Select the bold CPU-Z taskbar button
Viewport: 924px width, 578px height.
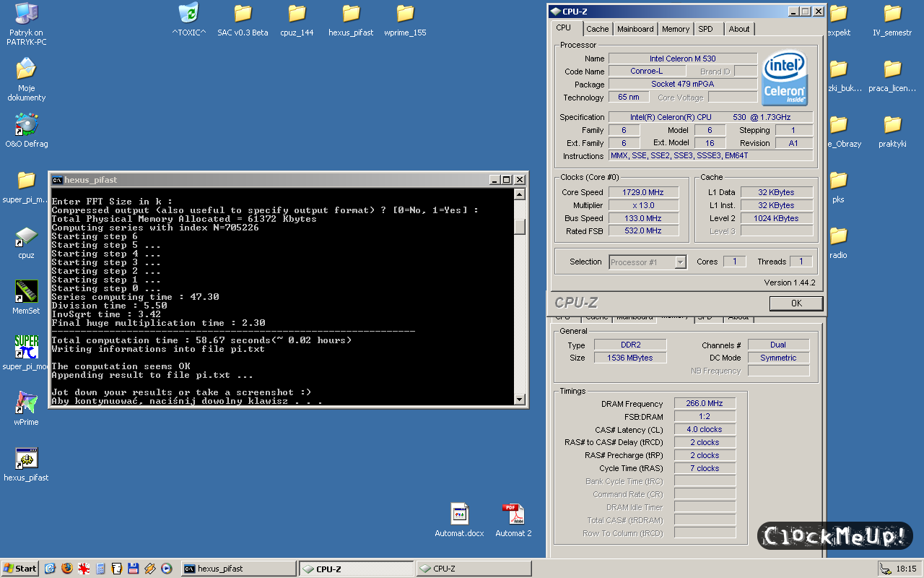[x=357, y=569]
